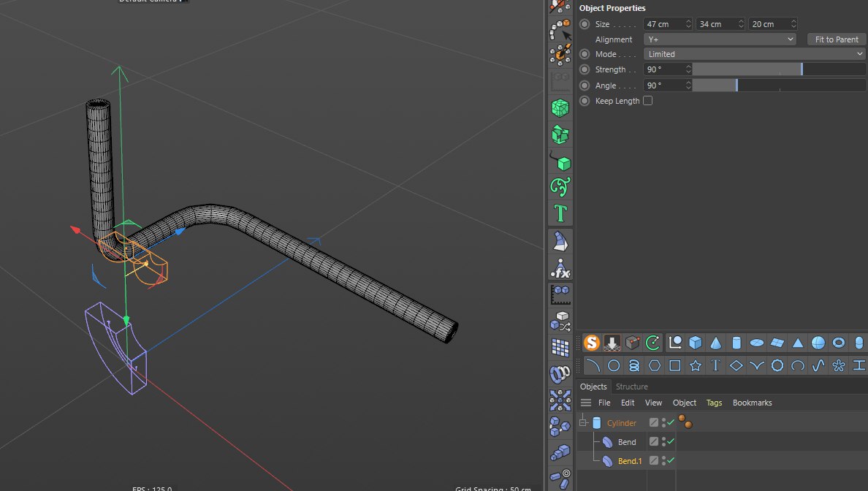Add a MoText green T object
Viewport: 868px width, 491px height.
(x=560, y=213)
